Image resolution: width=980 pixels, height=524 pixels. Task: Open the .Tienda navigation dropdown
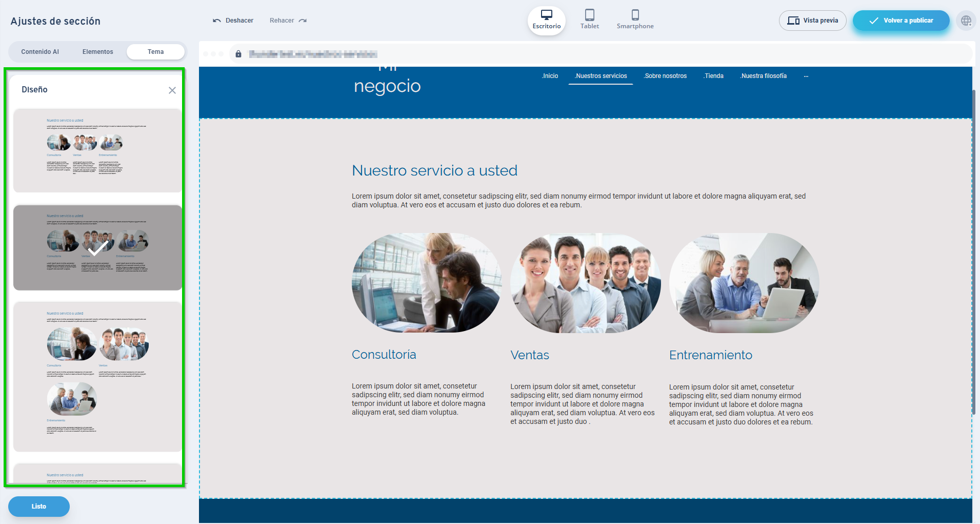tap(713, 75)
